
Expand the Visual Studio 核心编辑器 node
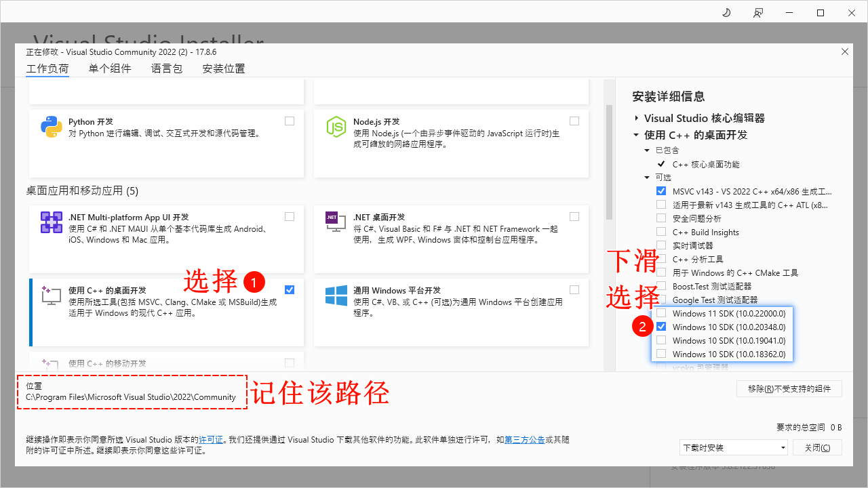[636, 117]
